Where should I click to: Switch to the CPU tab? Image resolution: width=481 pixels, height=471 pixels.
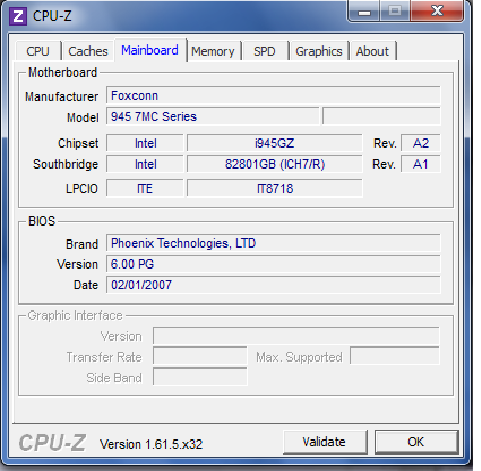tap(38, 51)
